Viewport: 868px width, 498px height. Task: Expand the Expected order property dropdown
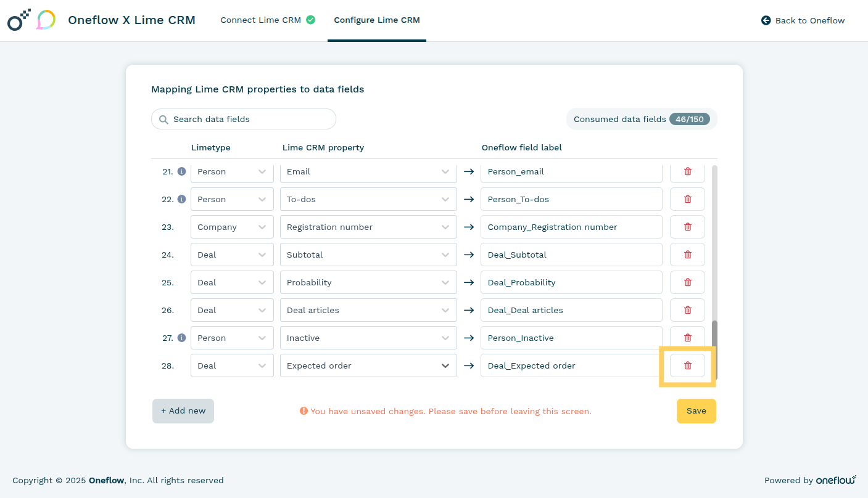pyautogui.click(x=368, y=365)
